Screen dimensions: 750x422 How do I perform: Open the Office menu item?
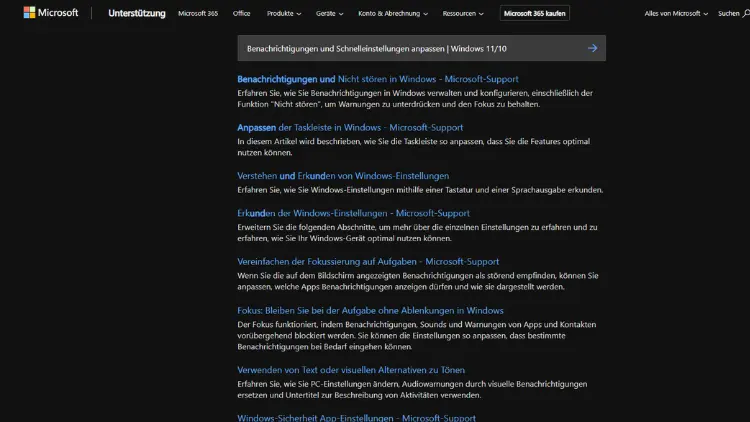[x=242, y=13]
